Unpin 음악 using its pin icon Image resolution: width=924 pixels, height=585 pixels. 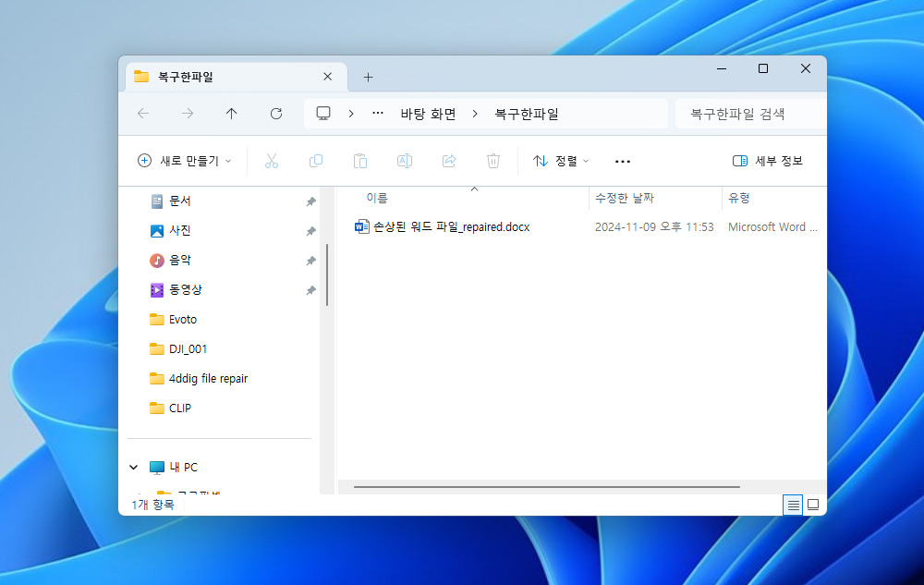click(x=310, y=261)
